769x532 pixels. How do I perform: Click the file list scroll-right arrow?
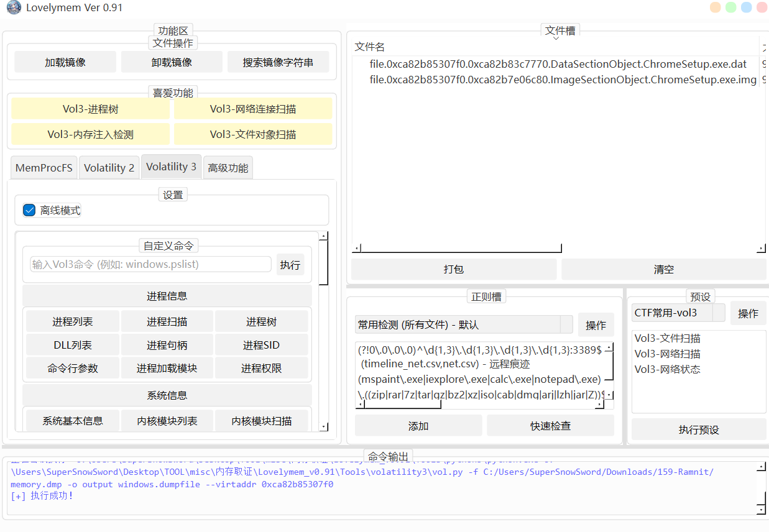(x=761, y=249)
